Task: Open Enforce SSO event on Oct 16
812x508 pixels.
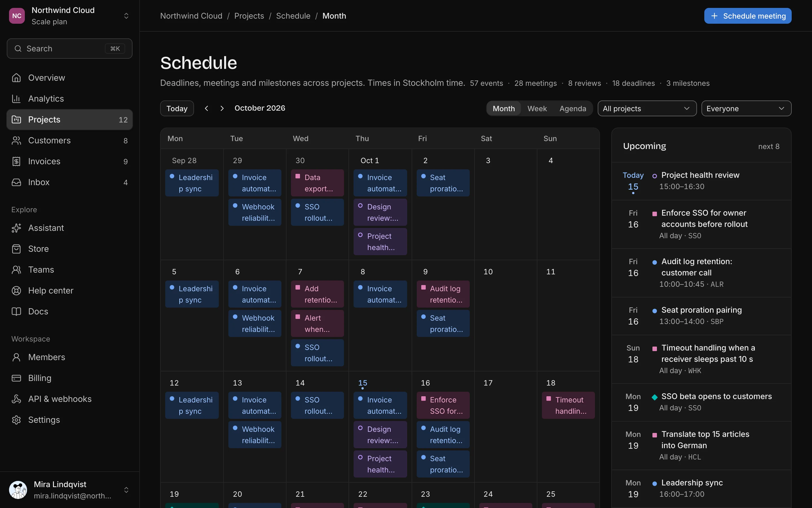Action: tap(443, 406)
